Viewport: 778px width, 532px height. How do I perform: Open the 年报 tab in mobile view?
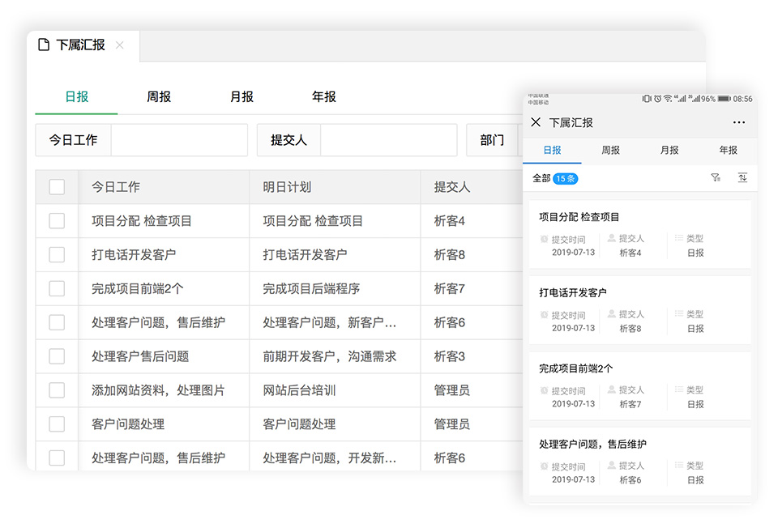tap(728, 151)
